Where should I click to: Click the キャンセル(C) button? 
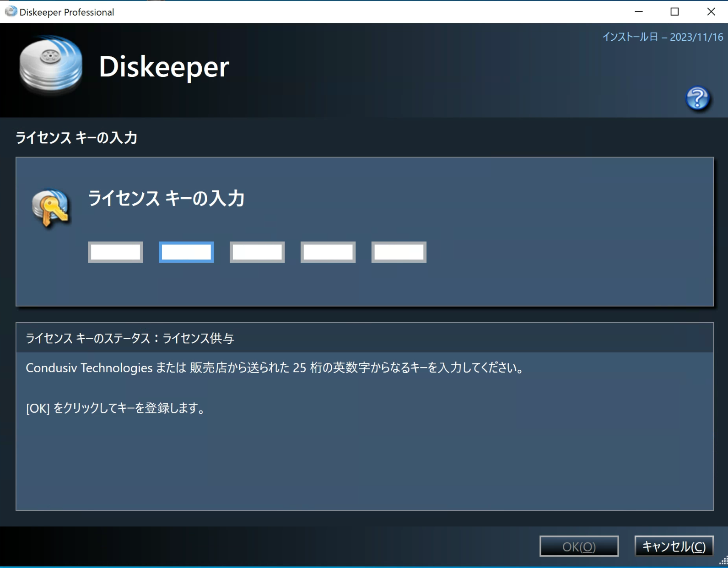(x=674, y=546)
